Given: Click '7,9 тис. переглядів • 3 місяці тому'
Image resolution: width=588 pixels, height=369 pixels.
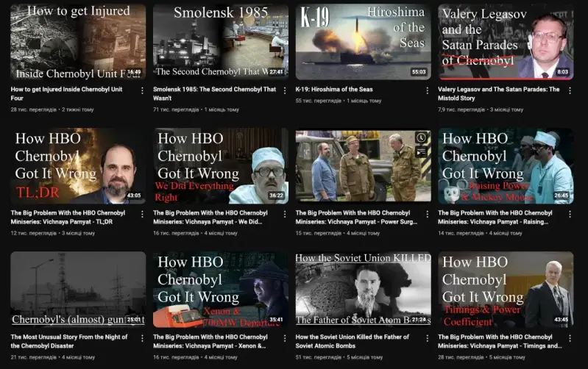Looking at the screenshot, I should click(x=481, y=110).
